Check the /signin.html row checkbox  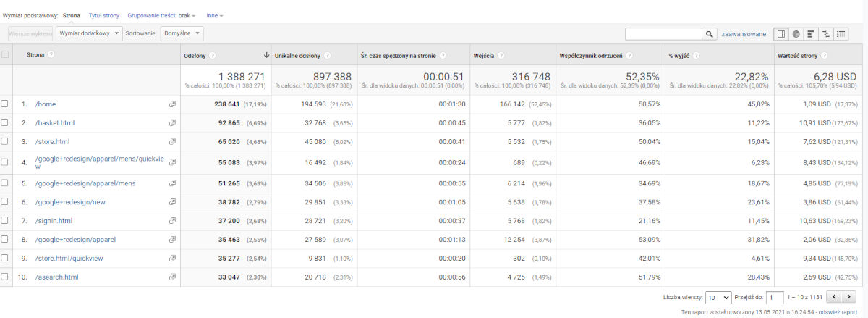(x=5, y=221)
